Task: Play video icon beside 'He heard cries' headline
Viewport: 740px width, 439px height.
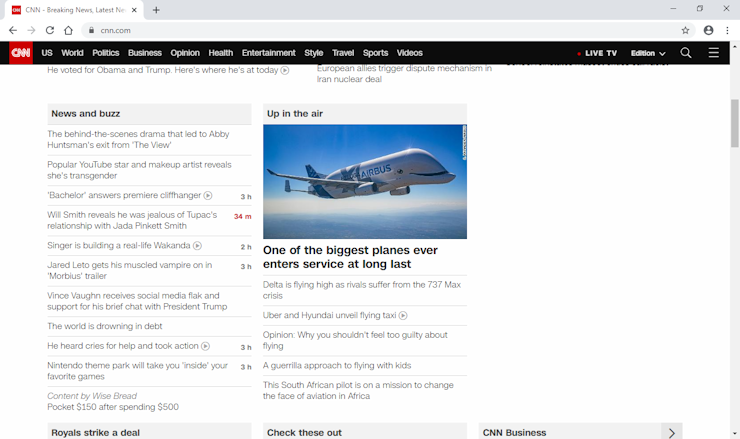Action: [205, 346]
